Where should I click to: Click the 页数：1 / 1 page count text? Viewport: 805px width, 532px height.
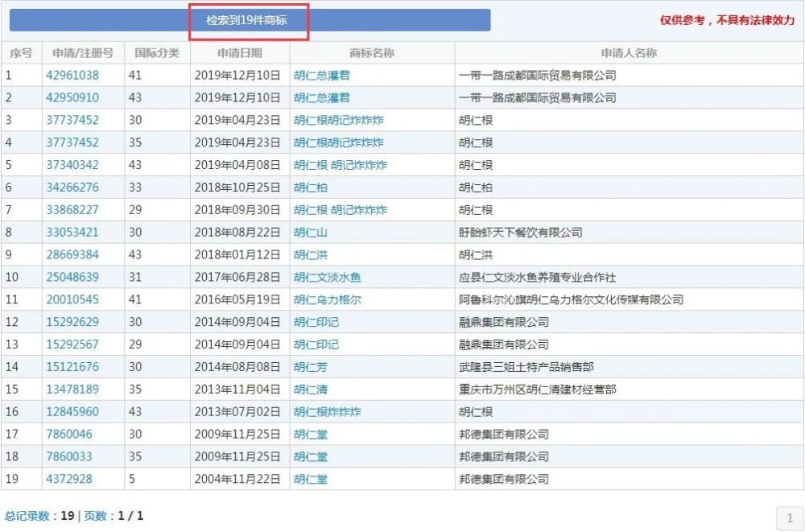[114, 516]
